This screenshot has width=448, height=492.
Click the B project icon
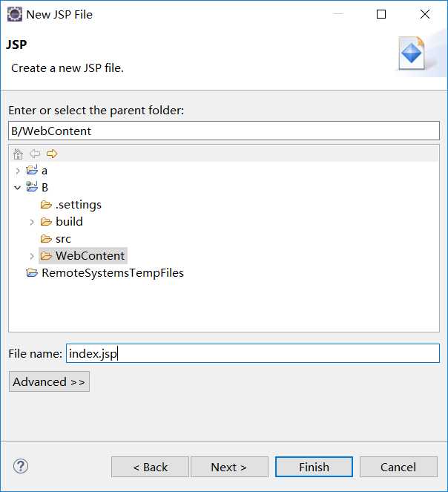[32, 187]
